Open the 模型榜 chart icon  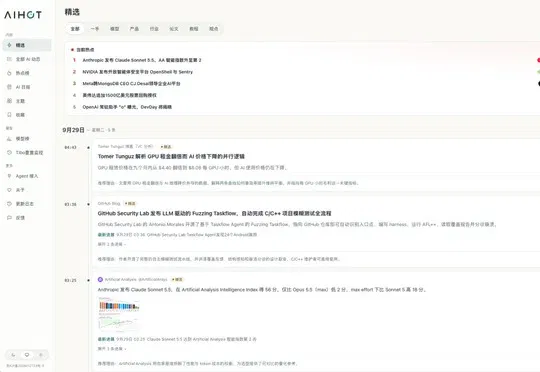(x=9, y=138)
